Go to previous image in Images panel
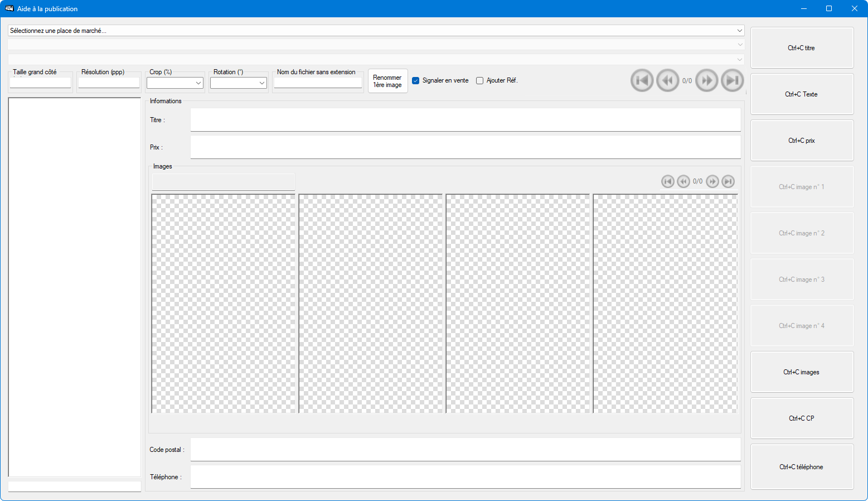This screenshot has height=501, width=868. [x=683, y=181]
